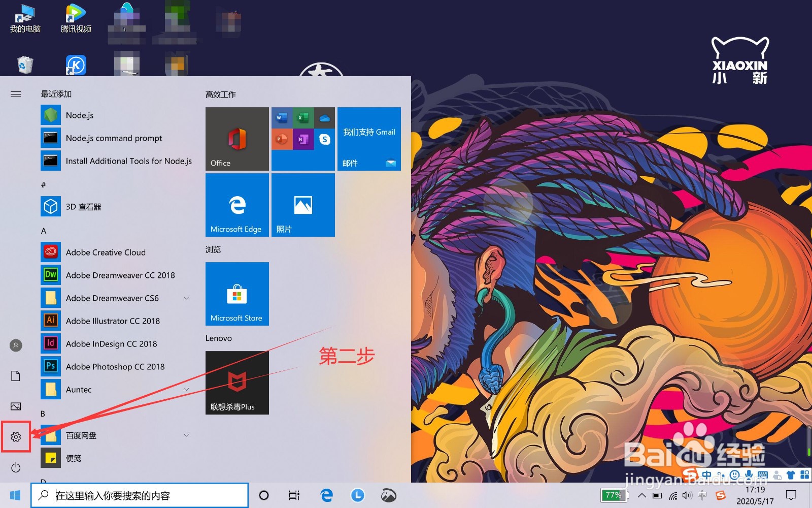Open the Sogou skin shirt icon
The width and height of the screenshot is (812, 508).
(x=791, y=475)
